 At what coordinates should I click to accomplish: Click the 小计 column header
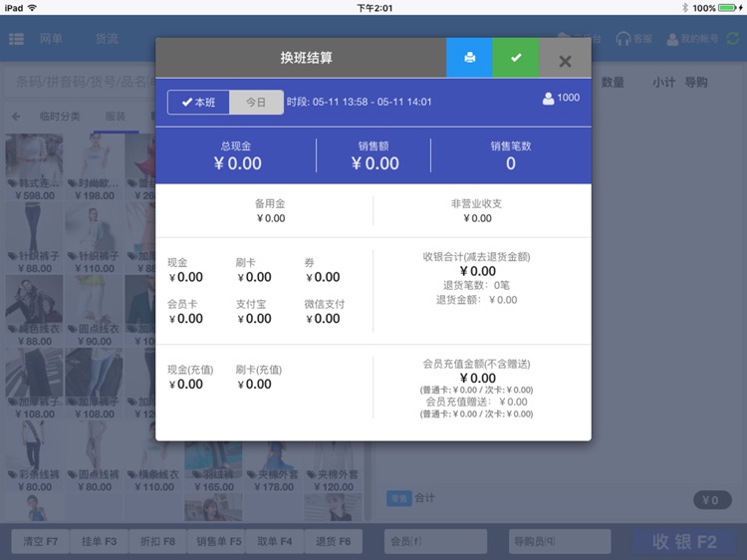click(663, 82)
